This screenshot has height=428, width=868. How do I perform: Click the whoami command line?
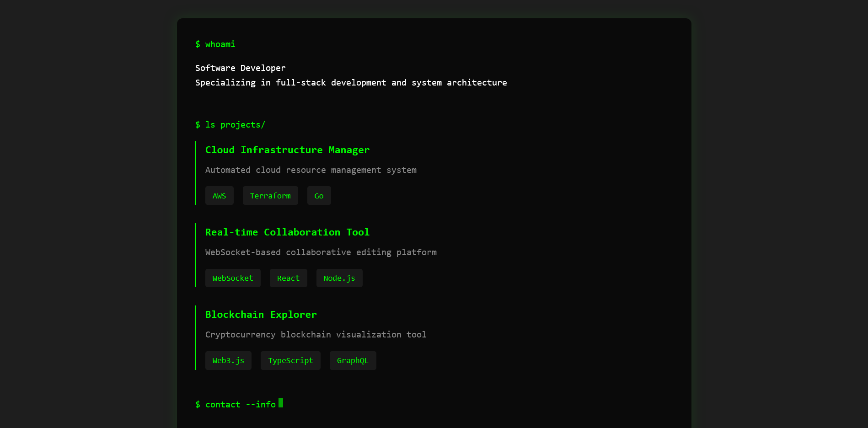click(x=215, y=44)
